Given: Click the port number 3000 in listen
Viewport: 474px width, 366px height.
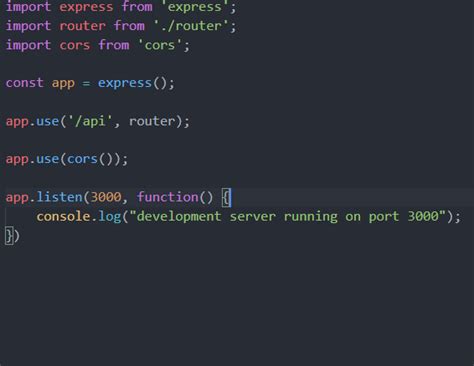Looking at the screenshot, I should (106, 197).
